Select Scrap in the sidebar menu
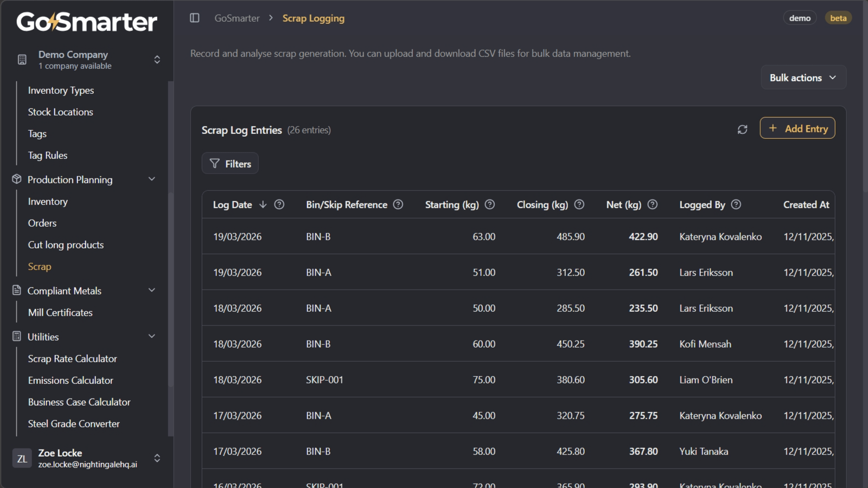868x488 pixels. pyautogui.click(x=40, y=266)
